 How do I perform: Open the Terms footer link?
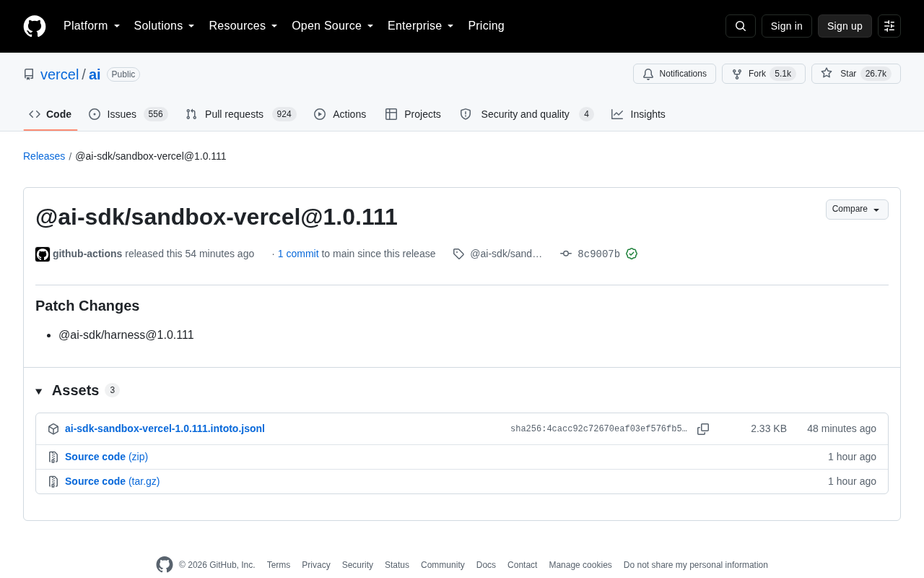(x=279, y=565)
